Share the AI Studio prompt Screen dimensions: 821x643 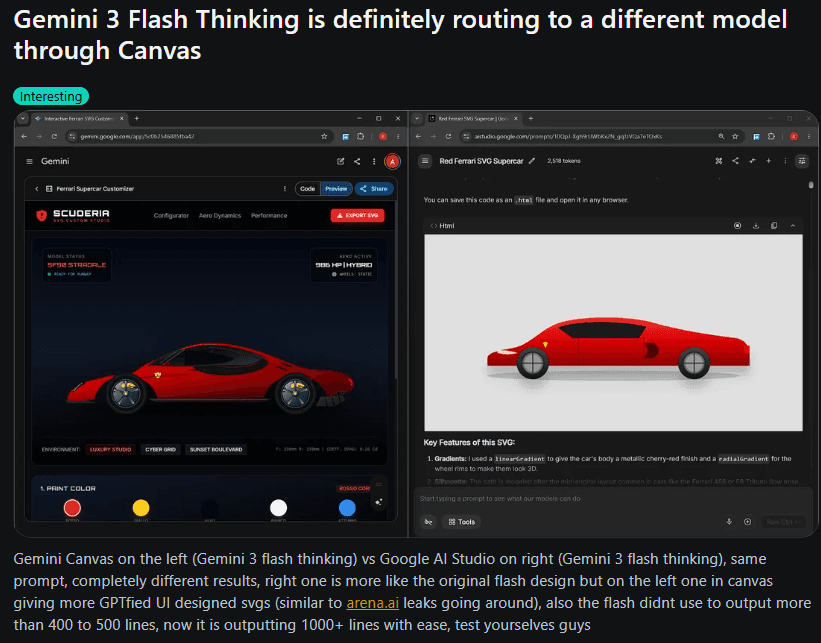pyautogui.click(x=735, y=161)
